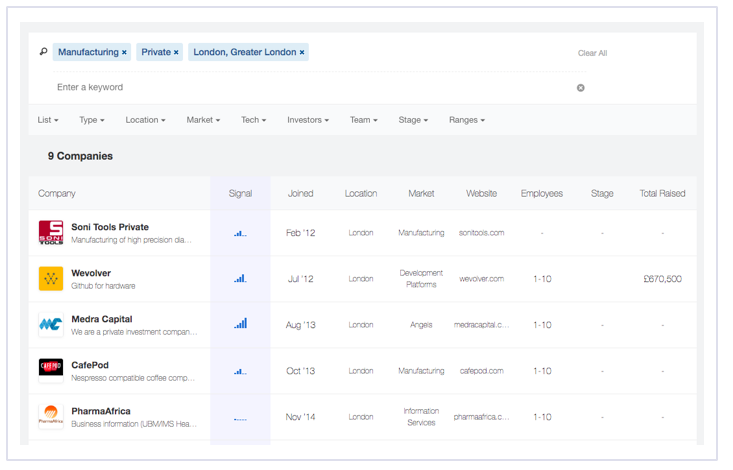The image size is (733, 470).
Task: Click the Wevolver yellow logo
Action: pos(51,279)
